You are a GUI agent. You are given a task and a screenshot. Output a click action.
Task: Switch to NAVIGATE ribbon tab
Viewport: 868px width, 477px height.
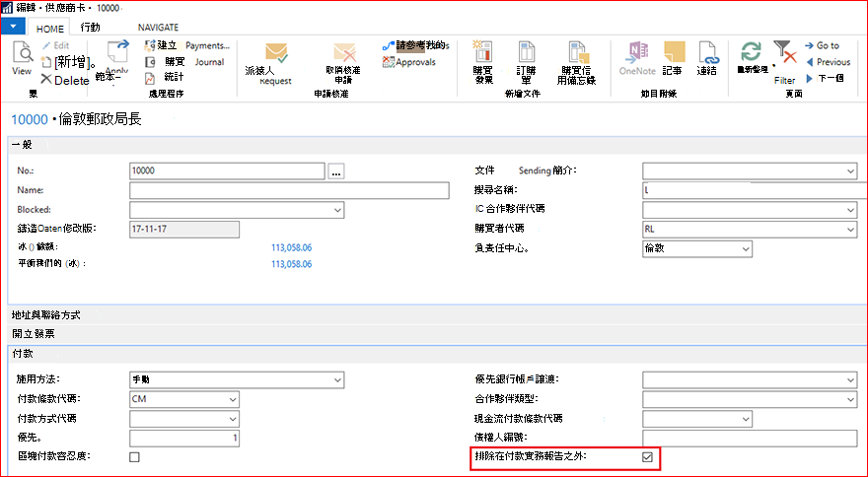click(159, 28)
